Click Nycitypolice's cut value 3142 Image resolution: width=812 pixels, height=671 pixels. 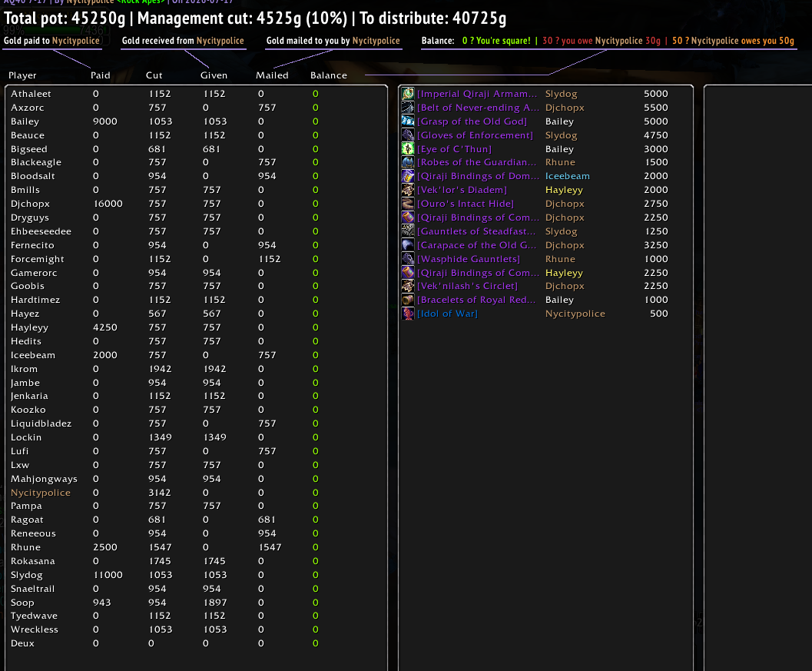[160, 493]
